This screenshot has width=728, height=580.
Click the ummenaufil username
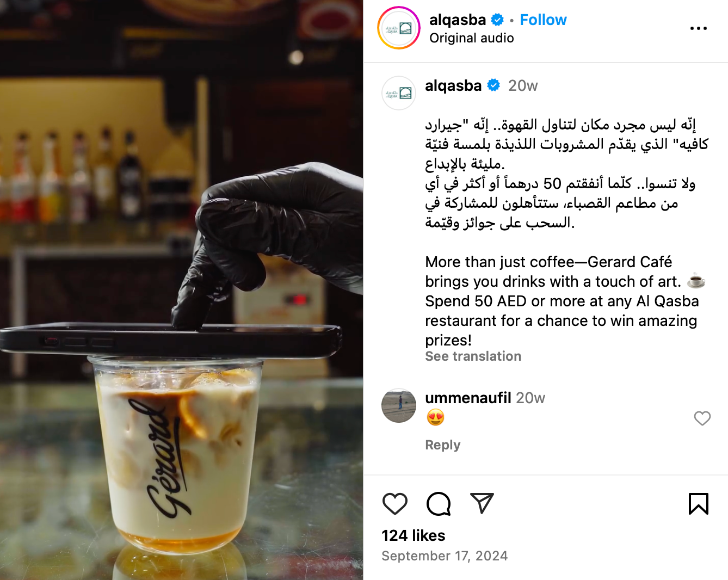[x=468, y=398]
